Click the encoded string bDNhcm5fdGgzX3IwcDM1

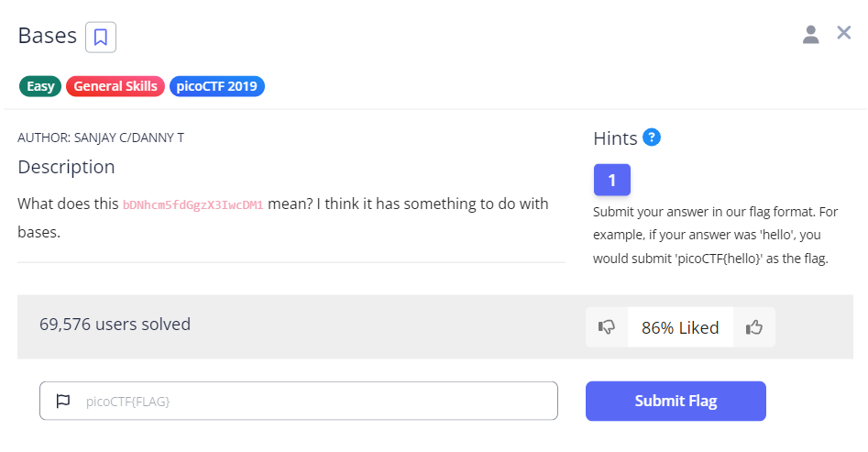click(x=193, y=204)
